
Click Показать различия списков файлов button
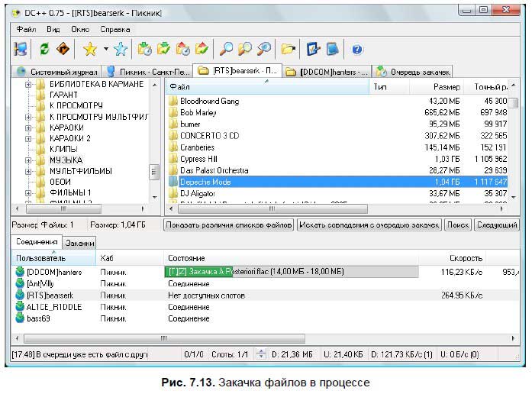[228, 224]
